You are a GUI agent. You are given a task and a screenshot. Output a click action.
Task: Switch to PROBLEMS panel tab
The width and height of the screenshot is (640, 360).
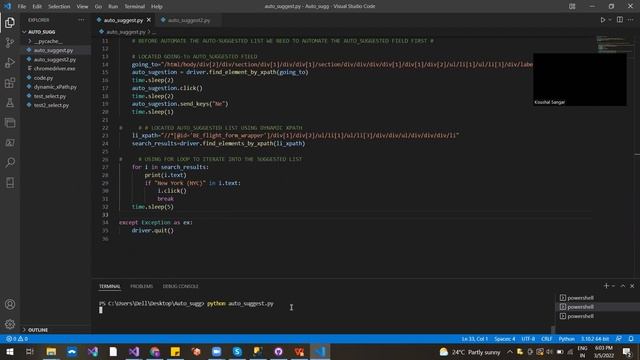[x=141, y=287]
